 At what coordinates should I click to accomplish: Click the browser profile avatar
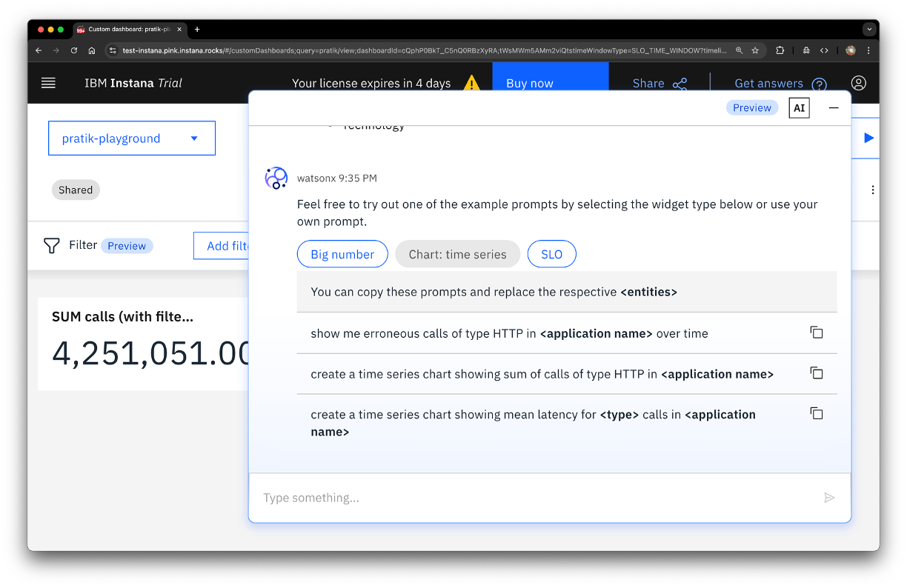click(851, 50)
